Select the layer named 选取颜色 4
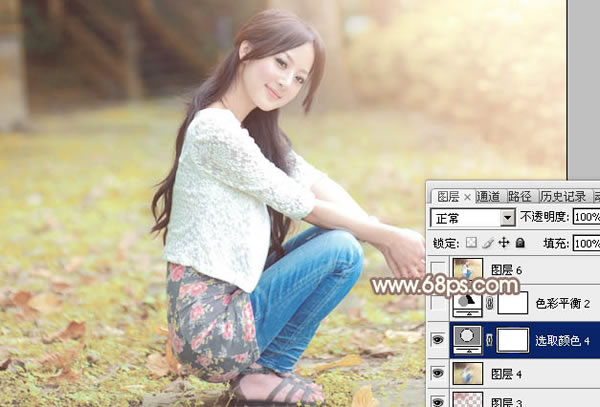This screenshot has height=407, width=600. tap(562, 340)
